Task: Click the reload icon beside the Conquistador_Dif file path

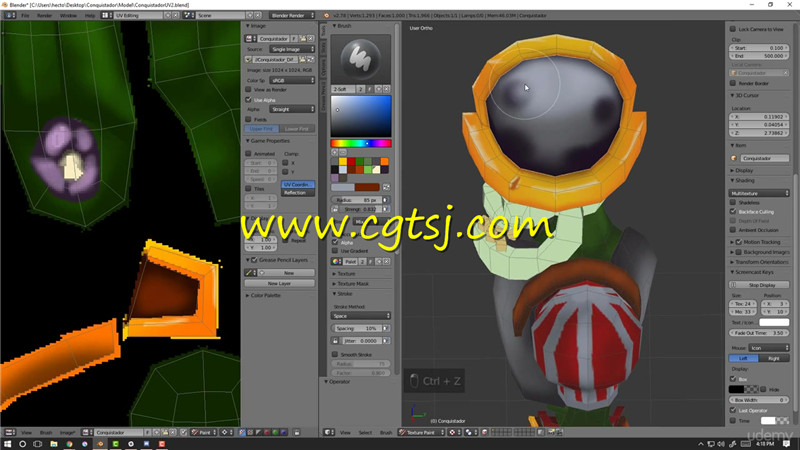Action: tap(311, 59)
